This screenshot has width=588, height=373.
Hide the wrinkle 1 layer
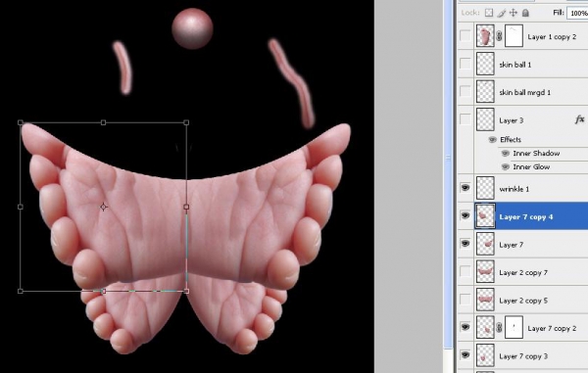tap(465, 188)
